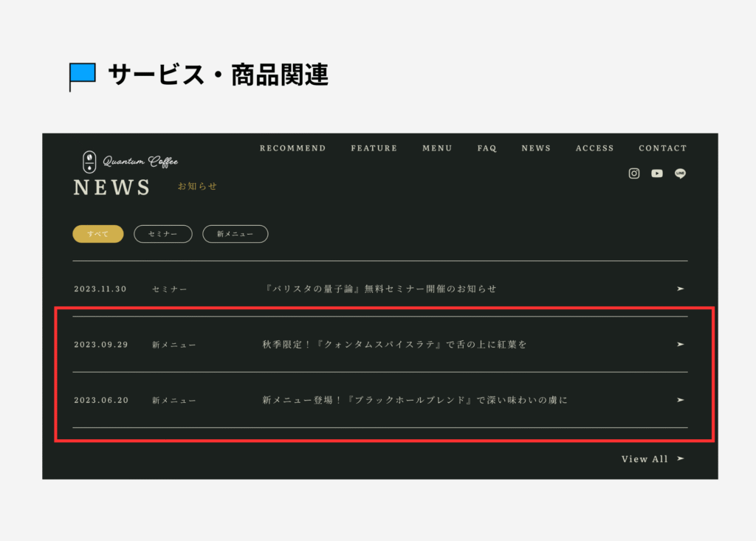
Task: Select the すべて filter pill
Action: tap(97, 234)
